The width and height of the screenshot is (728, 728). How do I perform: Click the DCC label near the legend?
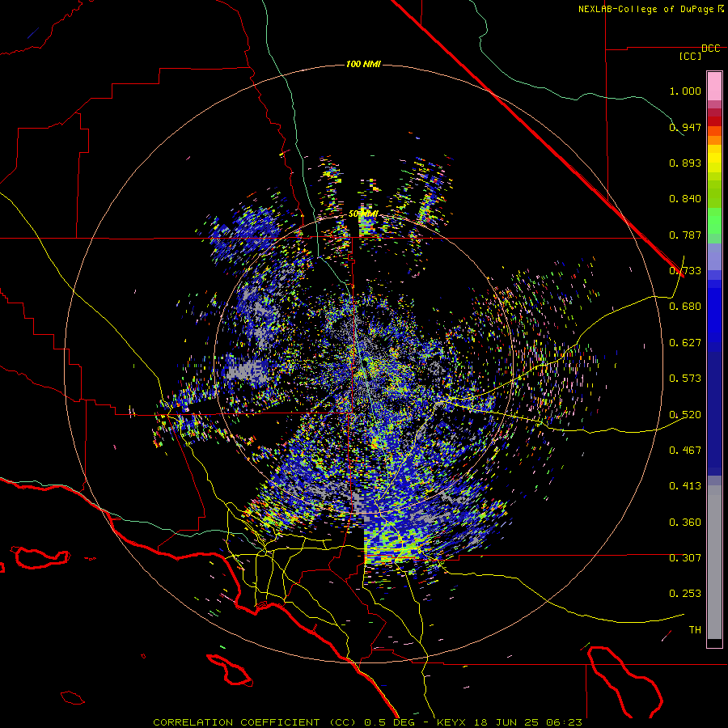pyautogui.click(x=711, y=49)
